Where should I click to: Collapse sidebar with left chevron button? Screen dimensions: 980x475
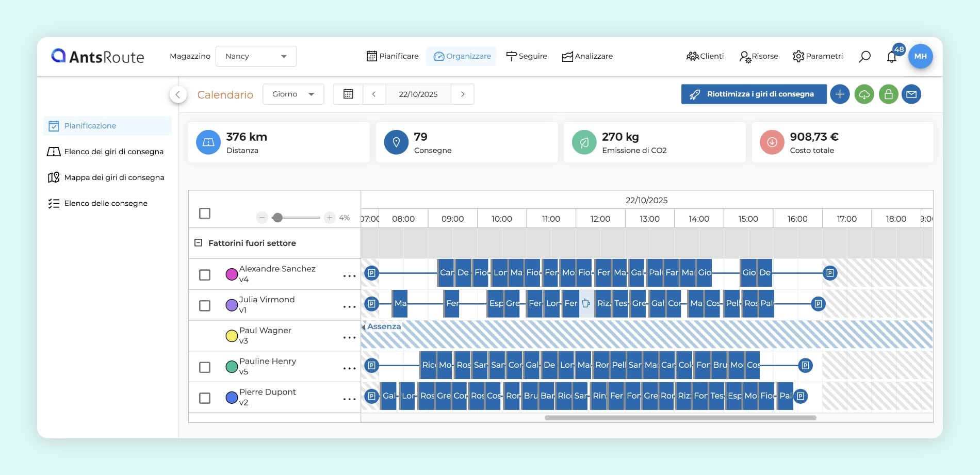[x=178, y=94]
